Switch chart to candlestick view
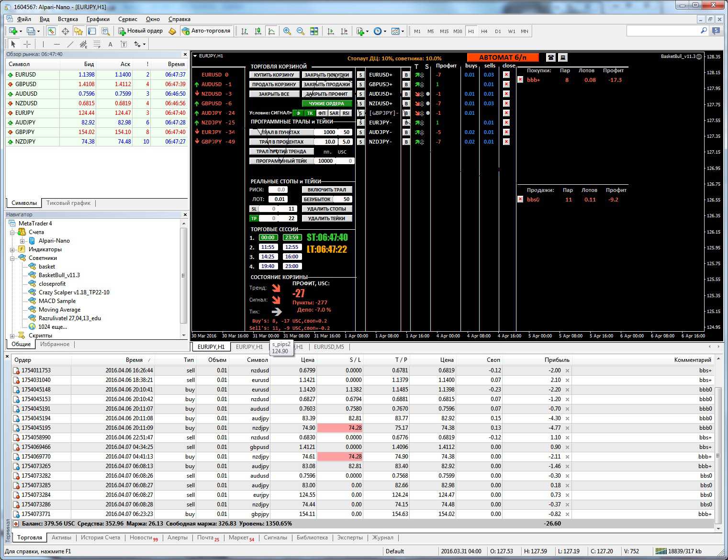This screenshot has width=728, height=560. [258, 31]
